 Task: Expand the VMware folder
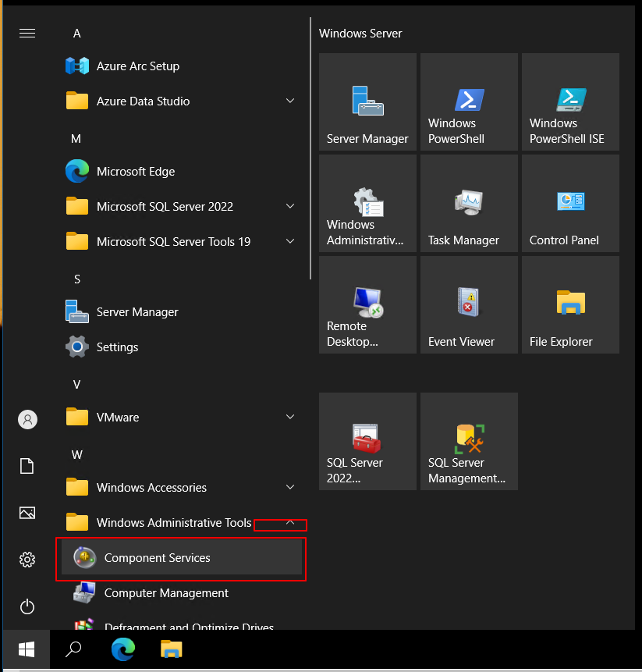pyautogui.click(x=290, y=418)
